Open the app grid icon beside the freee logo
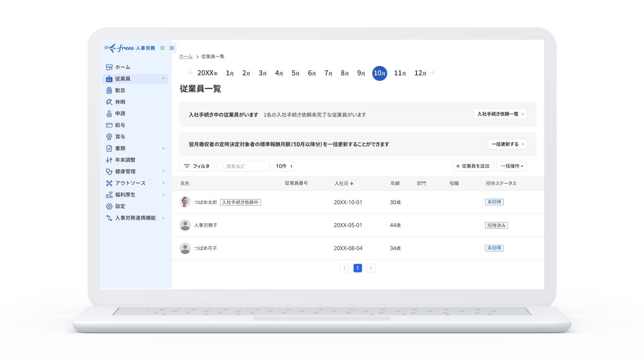Screen dimensions: 644x362 162,48
